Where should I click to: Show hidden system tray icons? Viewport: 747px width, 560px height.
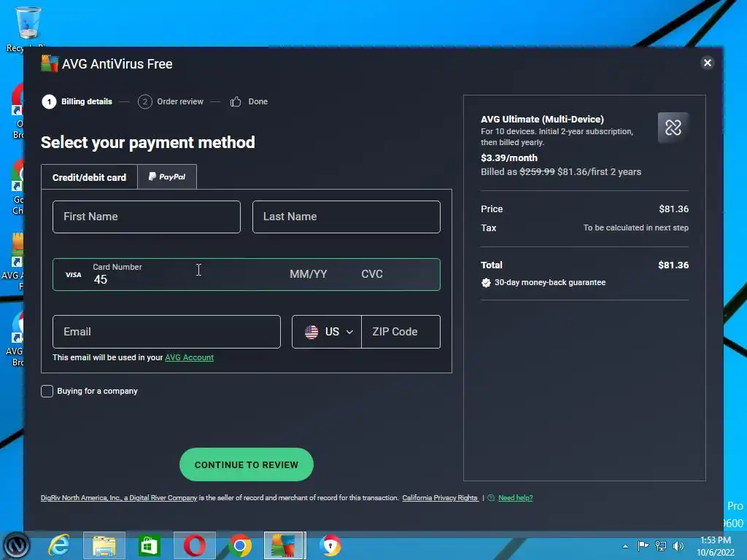click(625, 546)
